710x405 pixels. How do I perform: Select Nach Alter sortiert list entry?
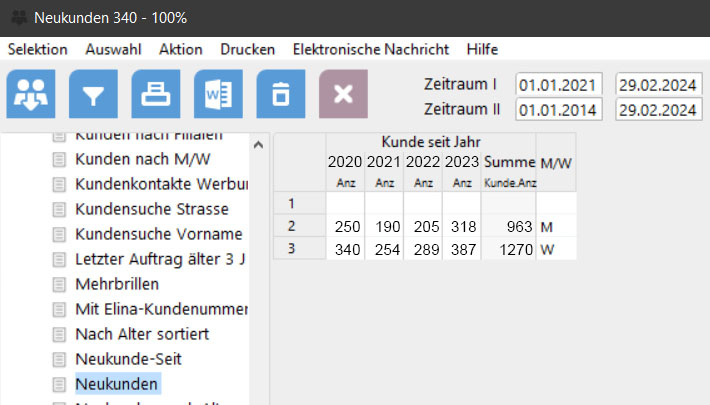tap(142, 333)
